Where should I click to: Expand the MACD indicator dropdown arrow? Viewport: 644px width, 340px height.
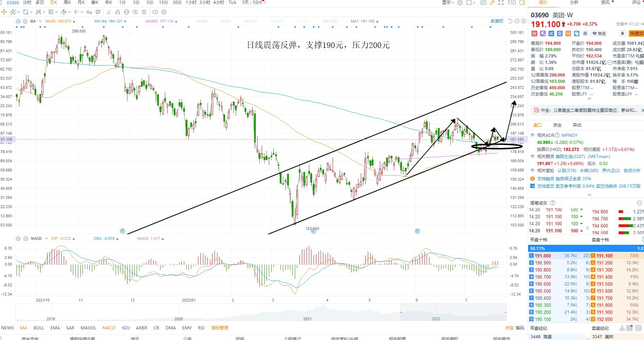coord(46,238)
